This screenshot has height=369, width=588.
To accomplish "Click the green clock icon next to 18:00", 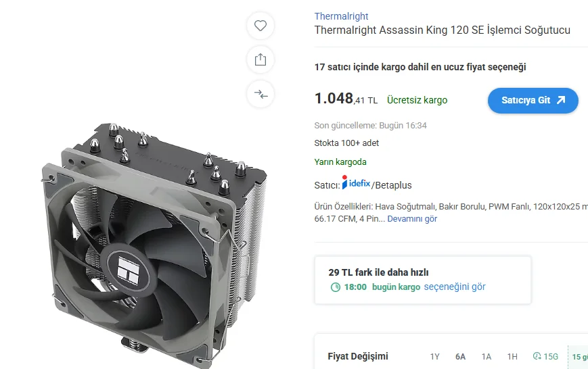I will [x=335, y=287].
